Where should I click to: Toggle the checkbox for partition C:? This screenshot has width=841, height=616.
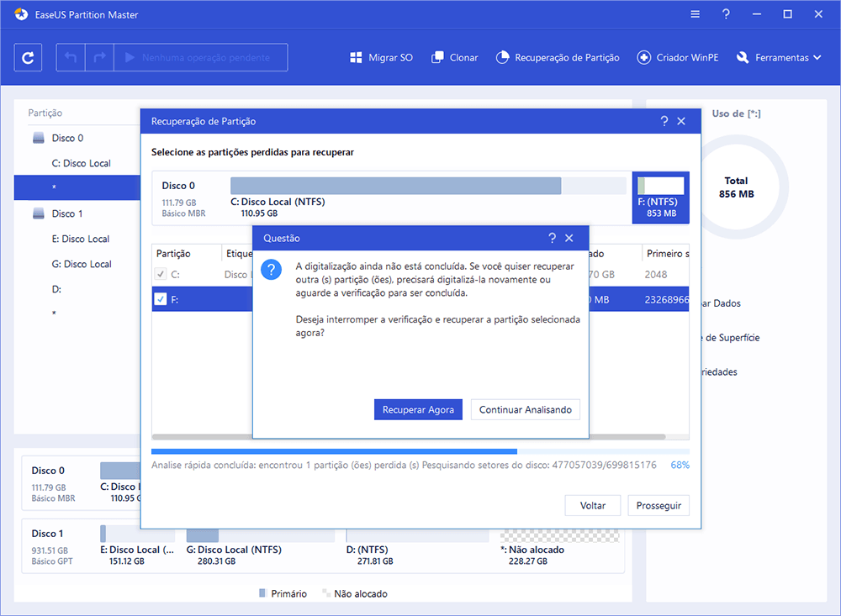point(161,274)
